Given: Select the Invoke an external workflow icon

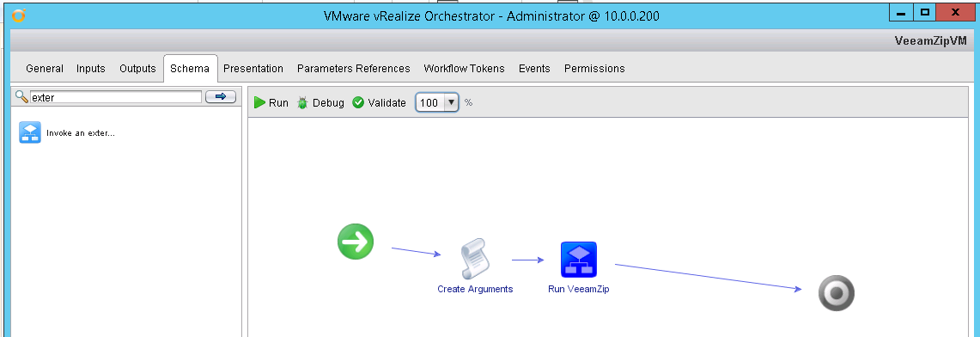Looking at the screenshot, I should 30,132.
